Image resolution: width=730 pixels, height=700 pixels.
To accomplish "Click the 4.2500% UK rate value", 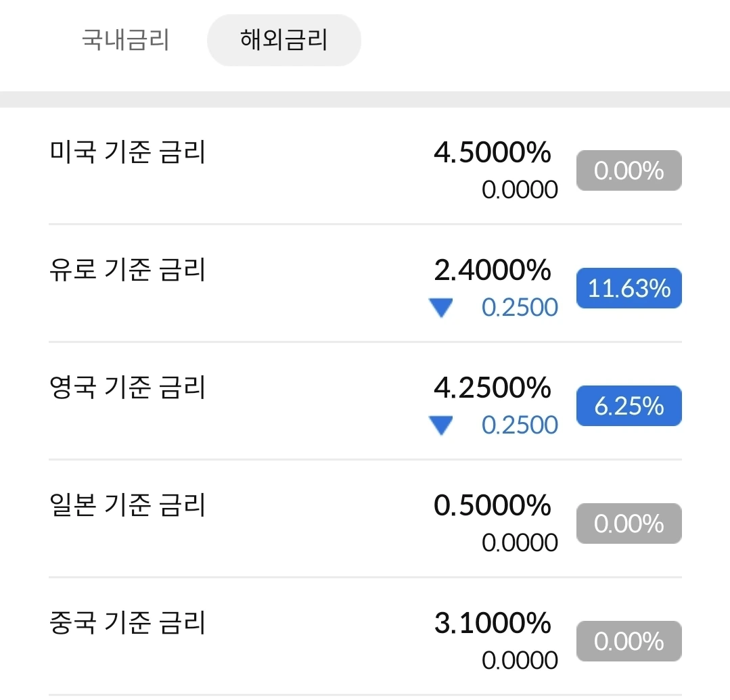I will tap(492, 388).
